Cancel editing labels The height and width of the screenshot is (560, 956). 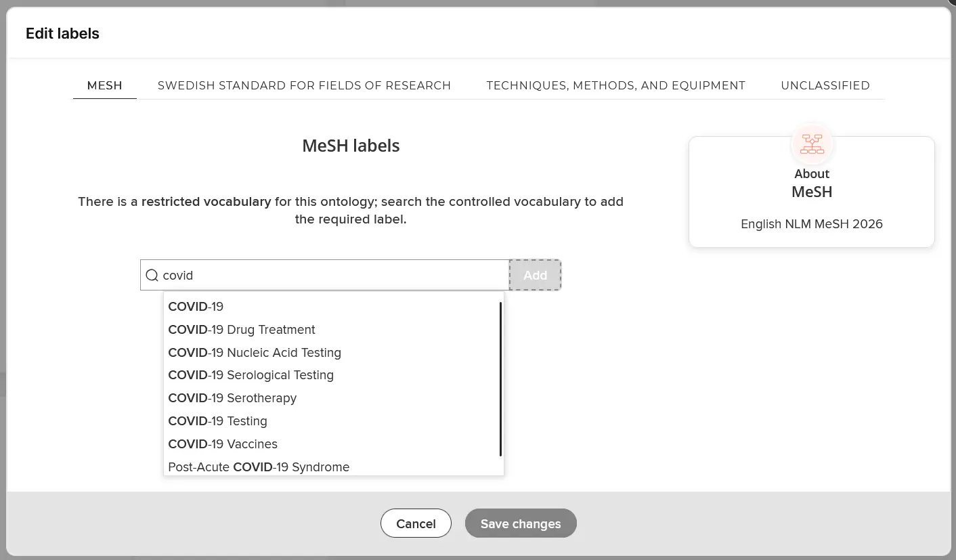(416, 523)
